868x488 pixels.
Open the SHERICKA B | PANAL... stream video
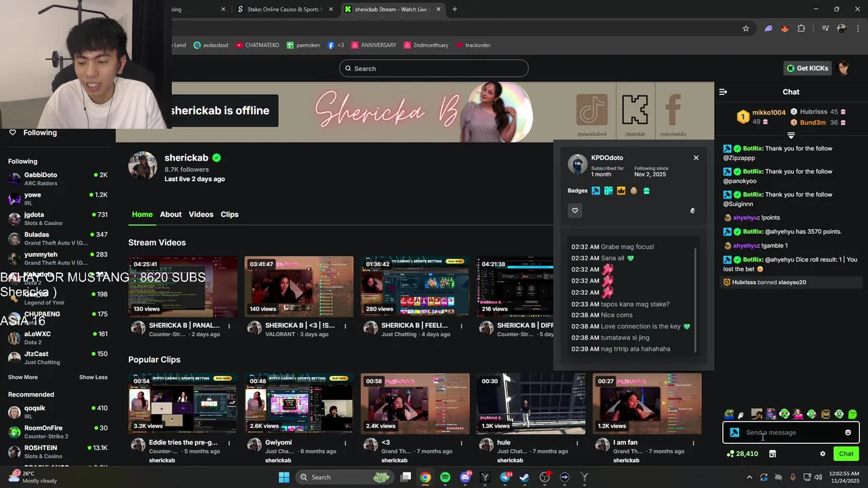point(183,287)
